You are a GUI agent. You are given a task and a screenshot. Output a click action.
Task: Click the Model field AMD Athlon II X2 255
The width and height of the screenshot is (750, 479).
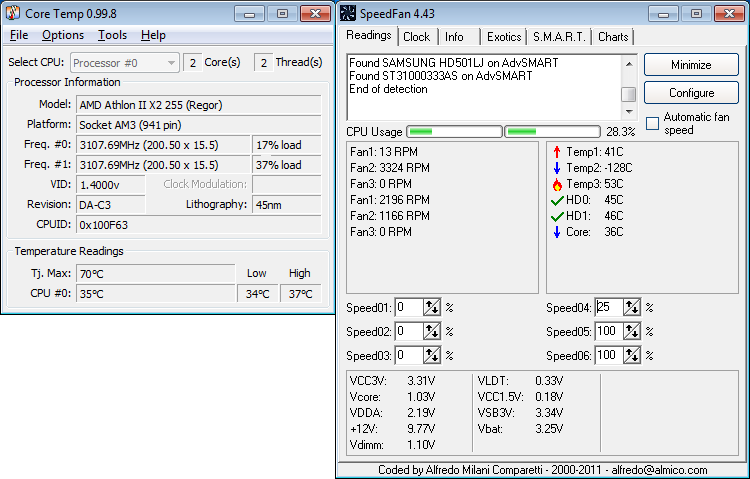pos(199,105)
